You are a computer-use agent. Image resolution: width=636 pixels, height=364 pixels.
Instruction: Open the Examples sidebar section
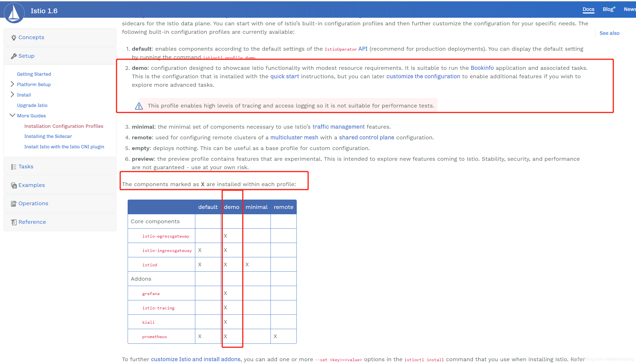click(x=60, y=185)
